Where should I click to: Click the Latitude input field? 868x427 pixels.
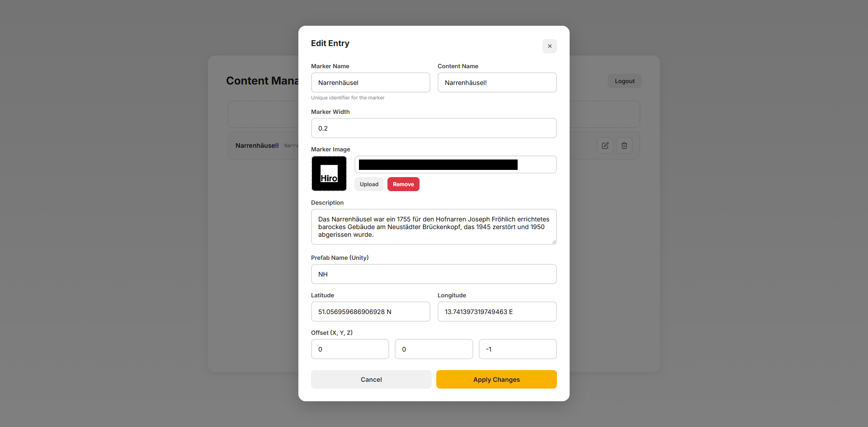pyautogui.click(x=370, y=312)
